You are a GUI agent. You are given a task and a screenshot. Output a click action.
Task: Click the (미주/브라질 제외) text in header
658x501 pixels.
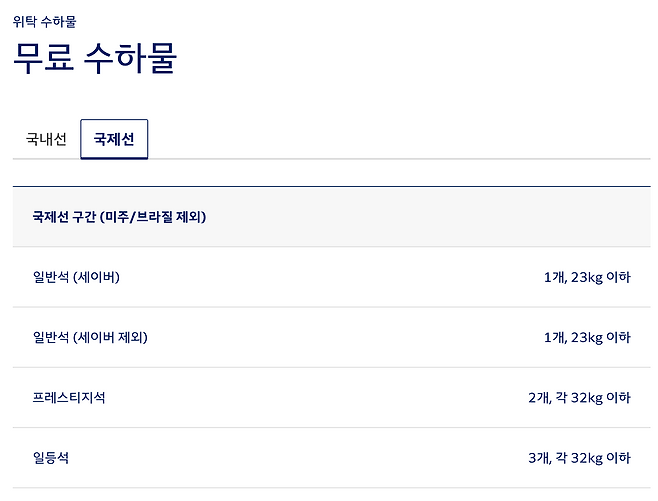click(153, 217)
